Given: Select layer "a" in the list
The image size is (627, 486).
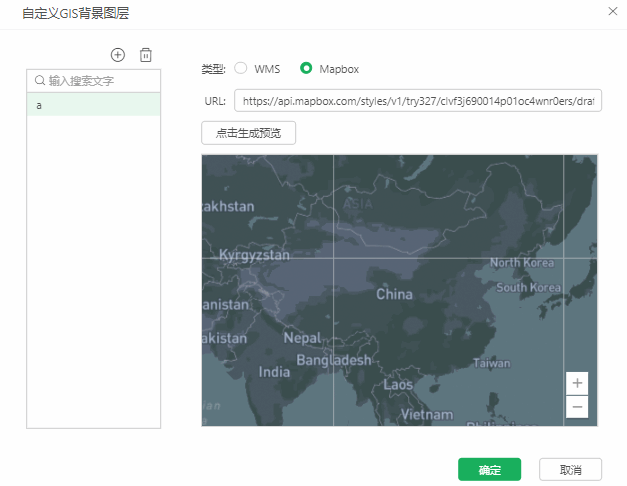Looking at the screenshot, I should pos(93,105).
